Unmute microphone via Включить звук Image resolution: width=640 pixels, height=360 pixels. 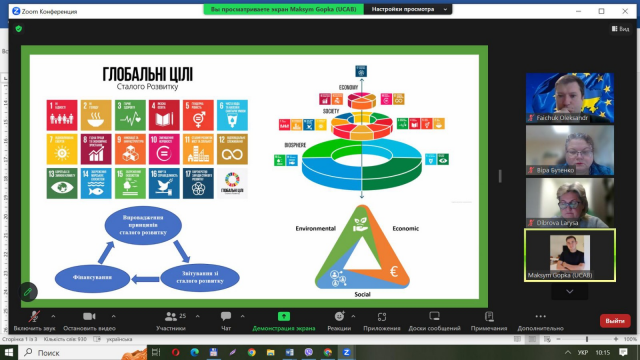pos(34,321)
